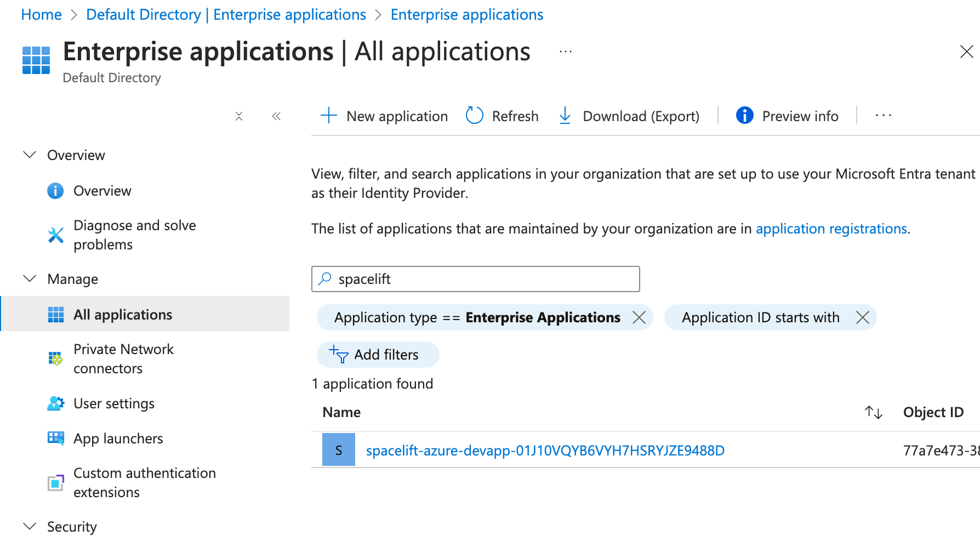Click Add filters button
This screenshot has height=547, width=980.
pos(378,355)
